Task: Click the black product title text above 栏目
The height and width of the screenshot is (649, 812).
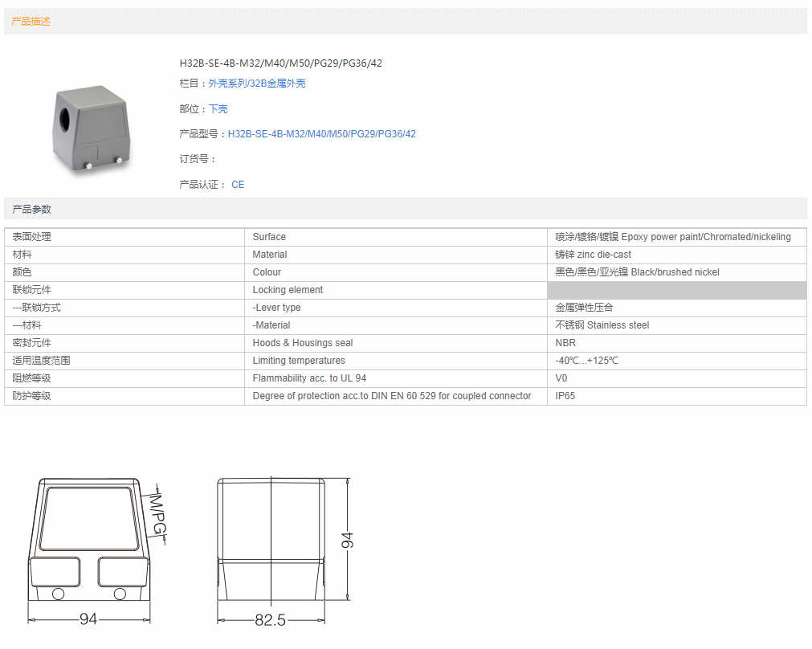Action: 280,63
